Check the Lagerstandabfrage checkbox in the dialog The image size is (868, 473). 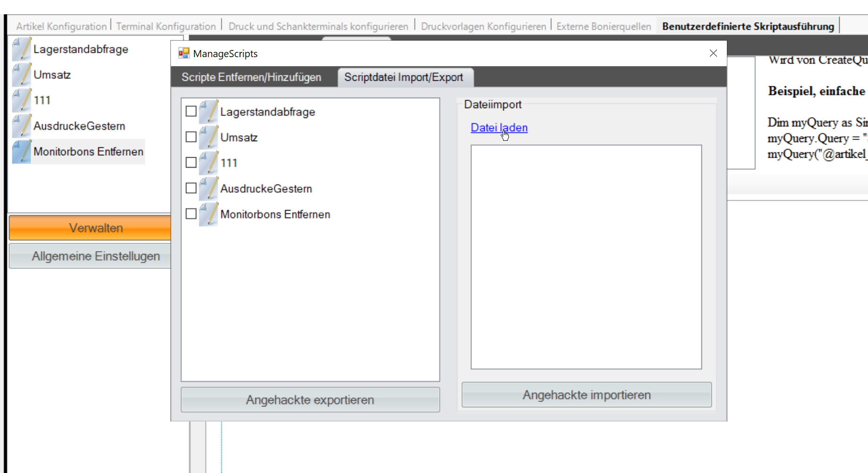coord(191,111)
